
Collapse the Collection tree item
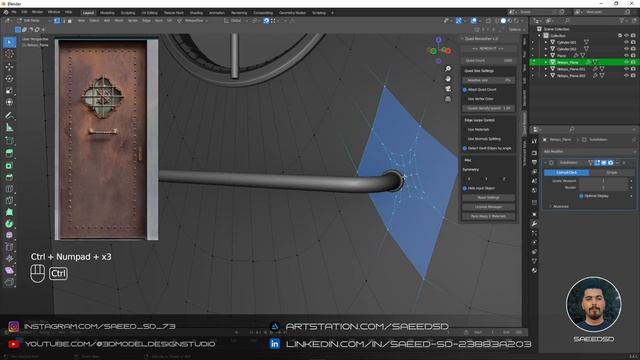coord(539,36)
